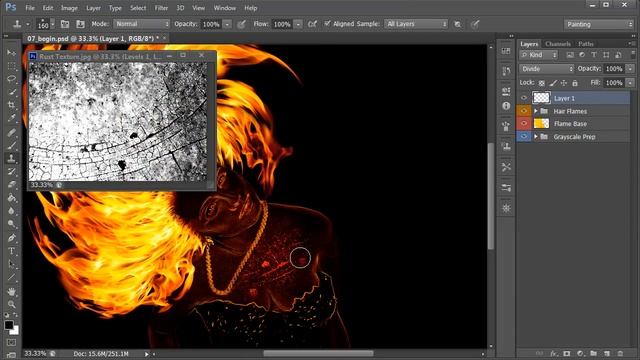Select the Eyedropper tool
The image size is (640, 360).
11,118
